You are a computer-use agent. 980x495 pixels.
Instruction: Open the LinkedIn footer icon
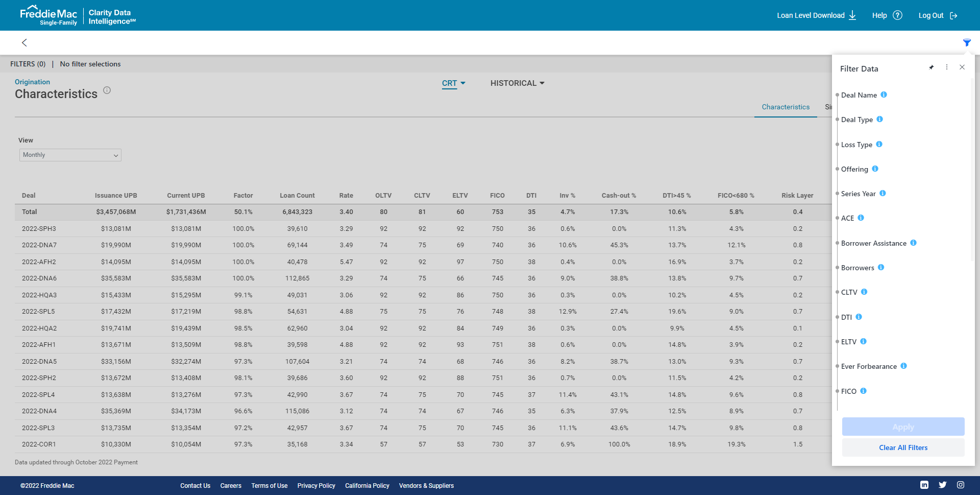924,485
